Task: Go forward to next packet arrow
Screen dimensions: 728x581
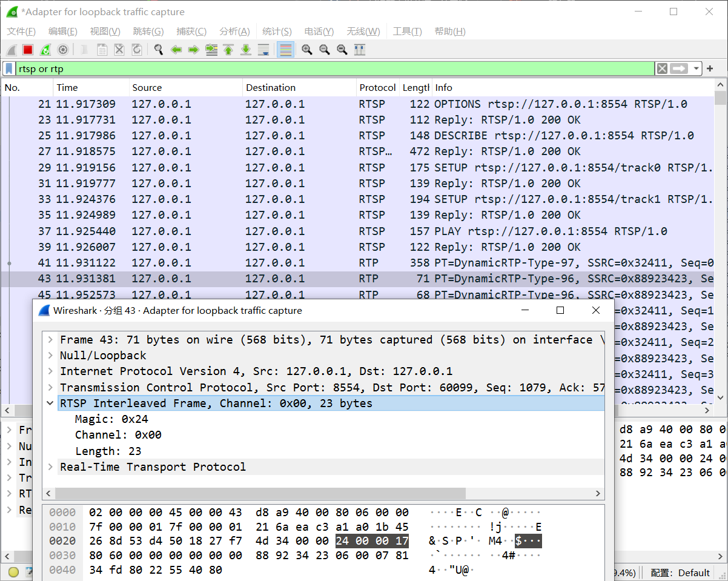Action: 194,50
